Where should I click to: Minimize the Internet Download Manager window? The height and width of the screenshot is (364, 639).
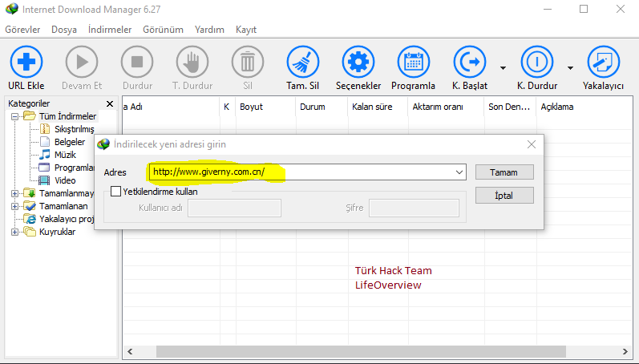point(548,9)
